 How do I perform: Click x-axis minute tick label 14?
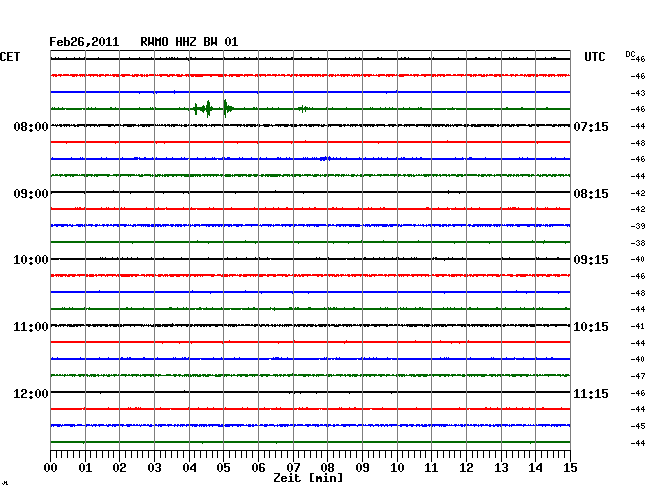click(x=535, y=467)
